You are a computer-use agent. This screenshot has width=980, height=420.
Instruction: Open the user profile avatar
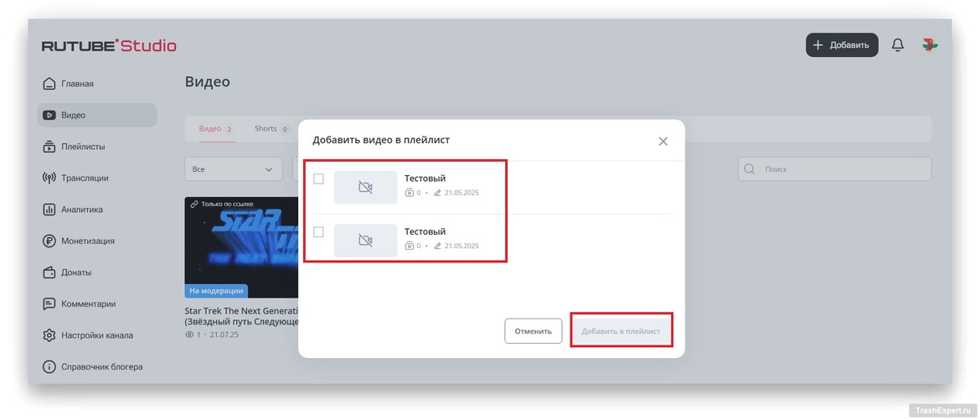pos(930,45)
